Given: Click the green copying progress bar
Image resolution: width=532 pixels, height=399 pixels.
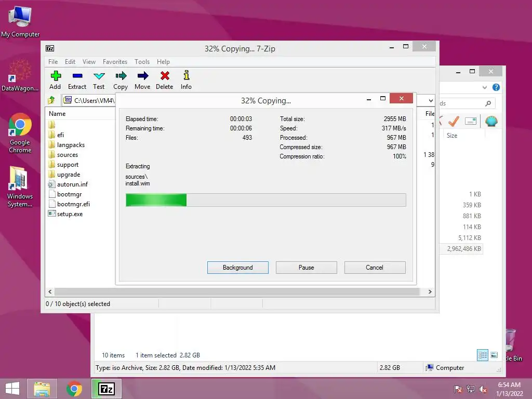Looking at the screenshot, I should point(265,200).
